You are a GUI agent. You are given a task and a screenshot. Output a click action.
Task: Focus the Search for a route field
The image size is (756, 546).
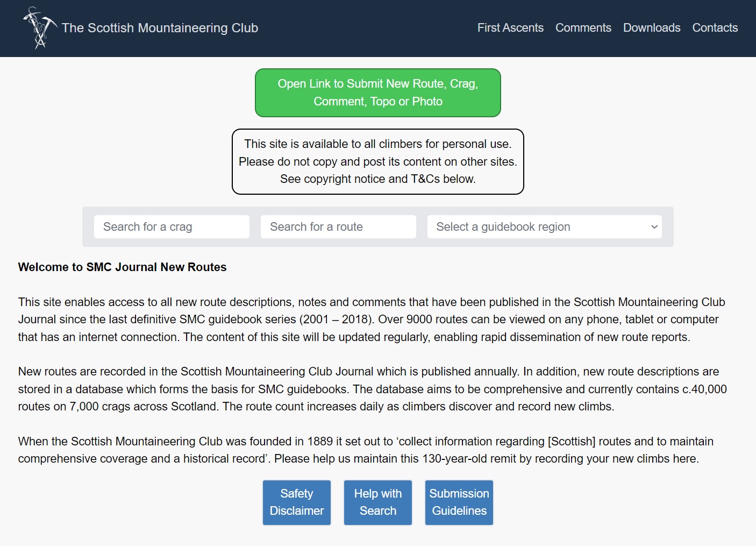coord(338,227)
